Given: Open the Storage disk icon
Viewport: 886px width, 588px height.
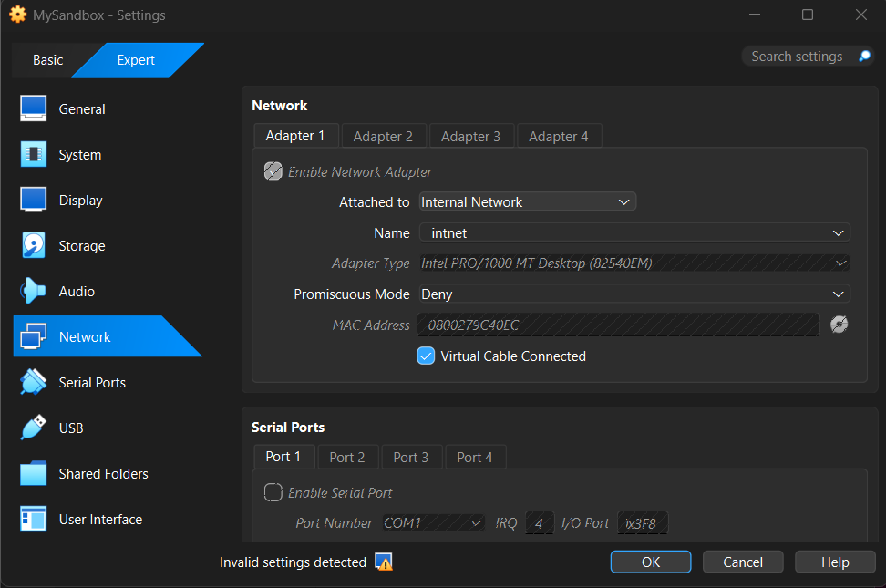Looking at the screenshot, I should pyautogui.click(x=34, y=245).
